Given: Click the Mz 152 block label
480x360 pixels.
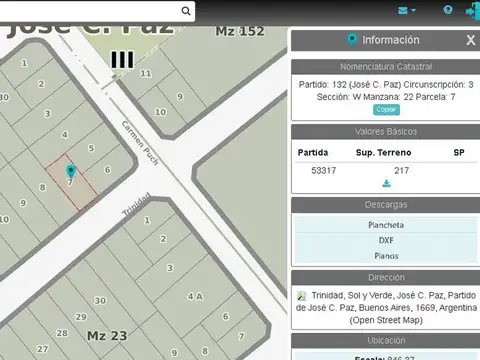Looking at the screenshot, I should tap(240, 31).
